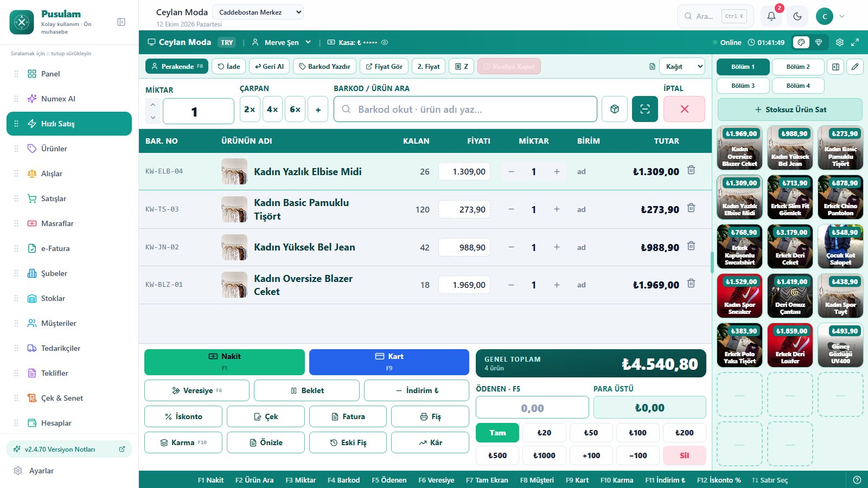The height and width of the screenshot is (488, 868).
Task: Open help icon in the shortcut bar
Action: point(857,480)
